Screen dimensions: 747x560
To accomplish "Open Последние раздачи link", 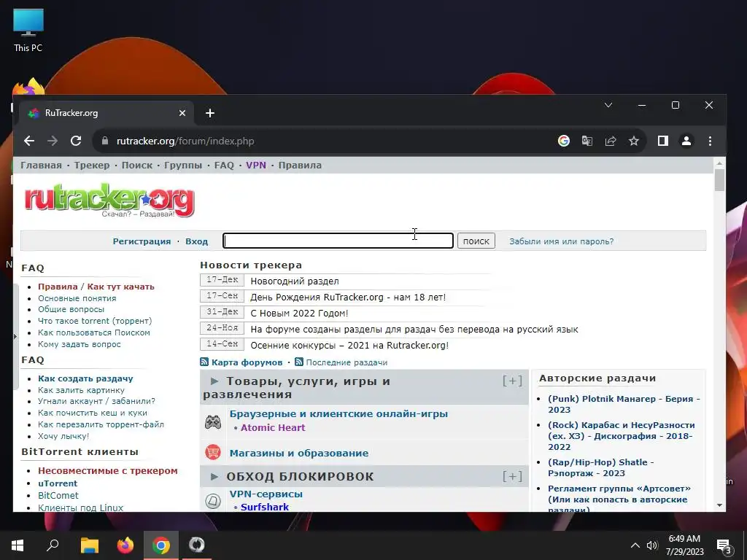I will click(x=347, y=362).
